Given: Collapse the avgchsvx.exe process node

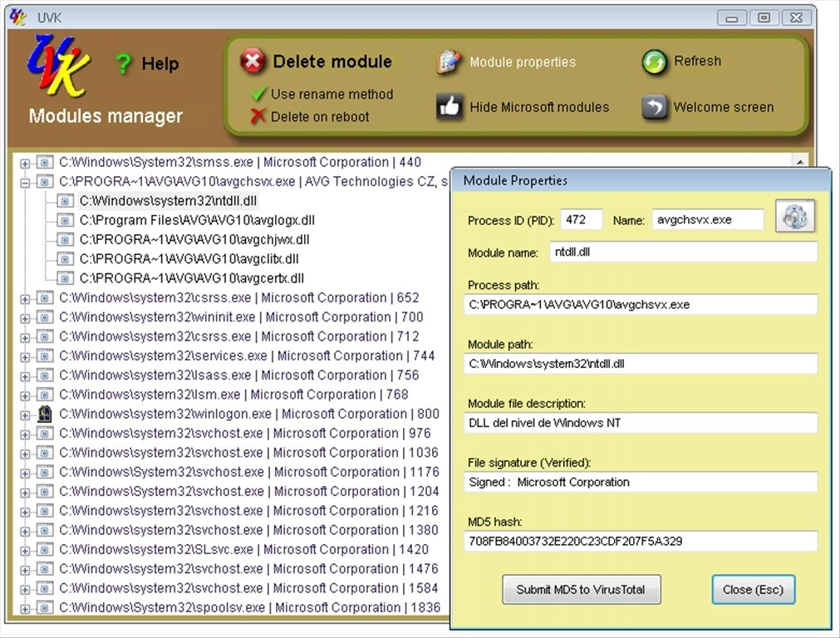Looking at the screenshot, I should [25, 184].
